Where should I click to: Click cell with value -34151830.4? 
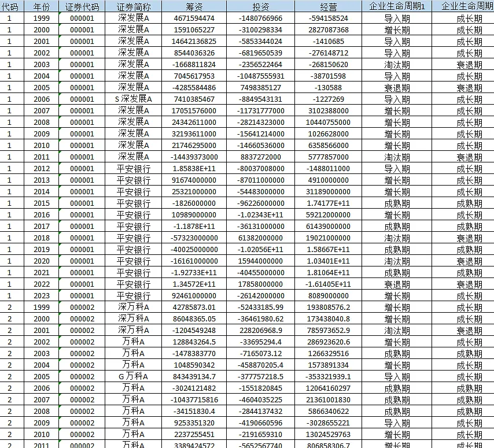click(194, 411)
